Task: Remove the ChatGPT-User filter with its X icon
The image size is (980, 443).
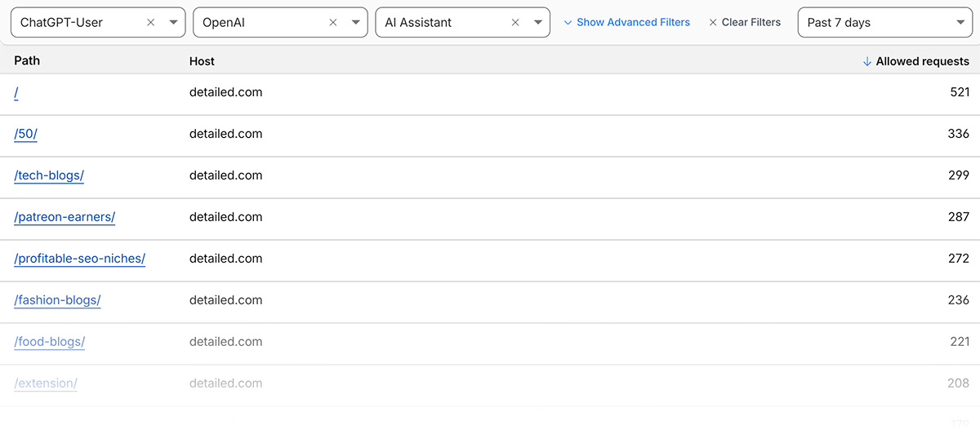Action: point(151,23)
